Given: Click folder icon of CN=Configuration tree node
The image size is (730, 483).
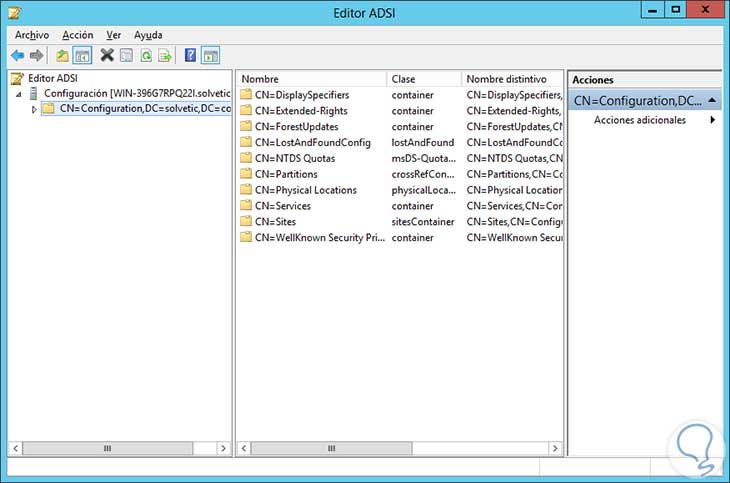Looking at the screenshot, I should click(48, 109).
